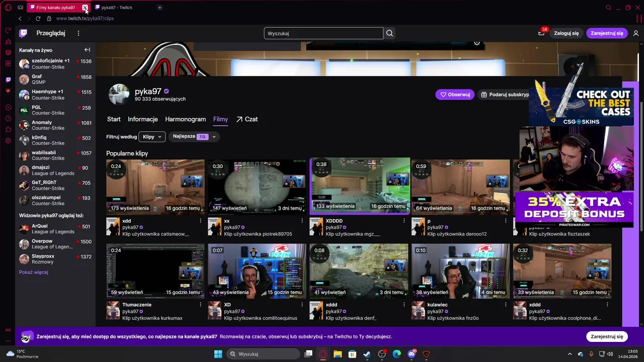This screenshot has height=362, width=644.
Task: Click the search magnifier button
Action: click(x=389, y=33)
